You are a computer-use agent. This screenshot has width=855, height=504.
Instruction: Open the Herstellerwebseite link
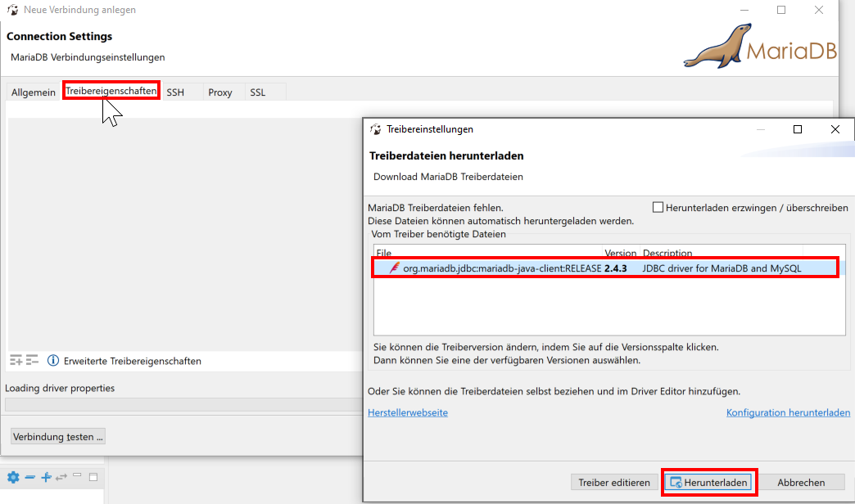pos(408,412)
